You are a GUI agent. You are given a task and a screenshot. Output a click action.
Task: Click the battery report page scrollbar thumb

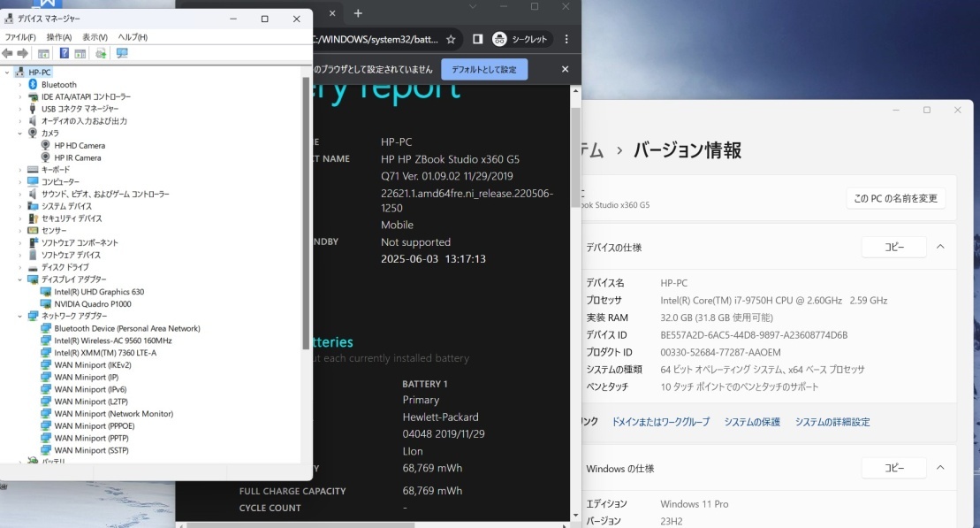(575, 157)
